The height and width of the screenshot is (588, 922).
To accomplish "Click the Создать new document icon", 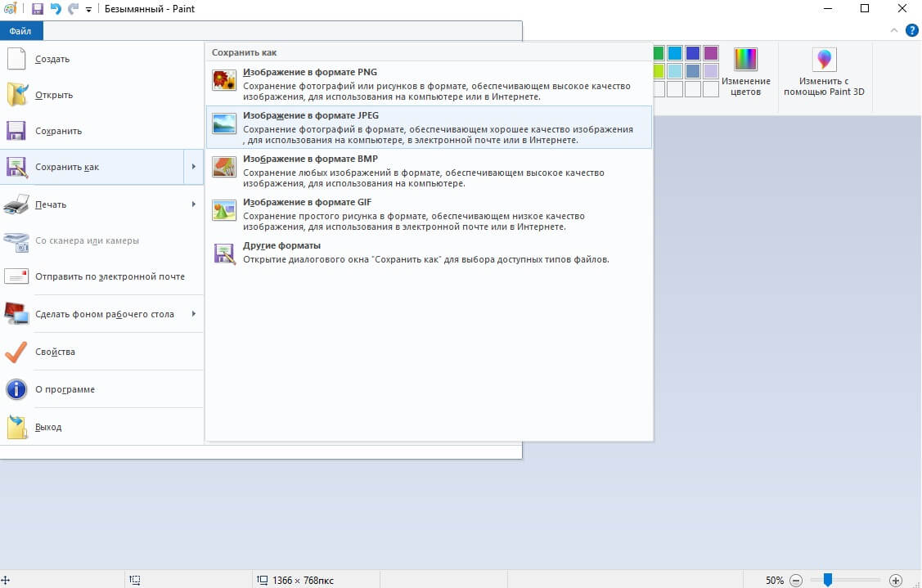I will point(17,59).
